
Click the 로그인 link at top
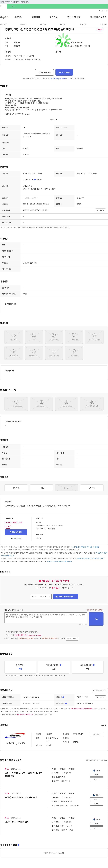click(101, 11)
